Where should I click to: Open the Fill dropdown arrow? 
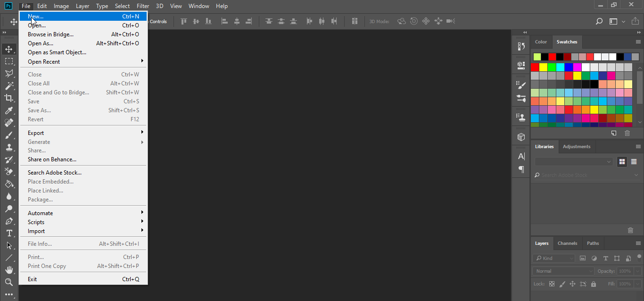click(x=637, y=284)
